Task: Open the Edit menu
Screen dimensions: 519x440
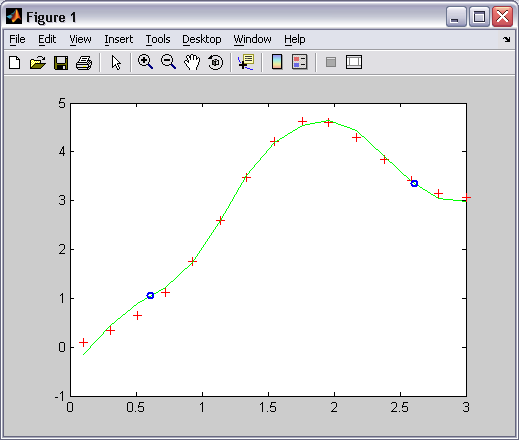Action: point(47,39)
